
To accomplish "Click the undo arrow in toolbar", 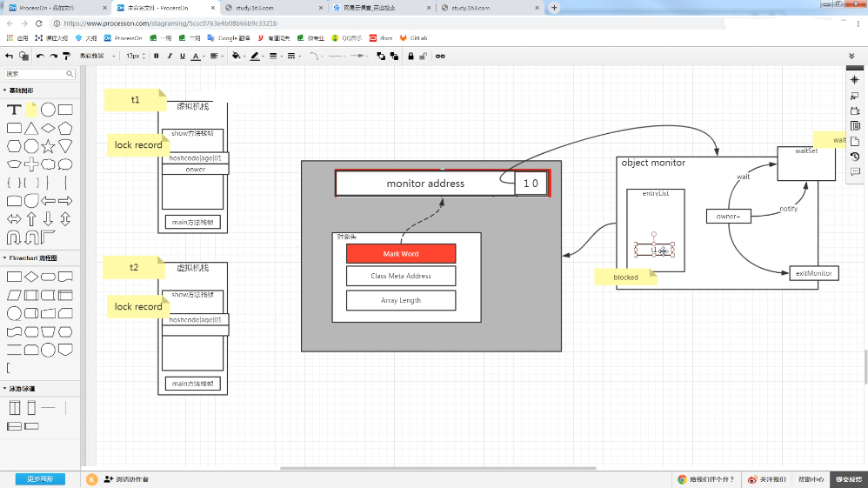I will 40,56.
